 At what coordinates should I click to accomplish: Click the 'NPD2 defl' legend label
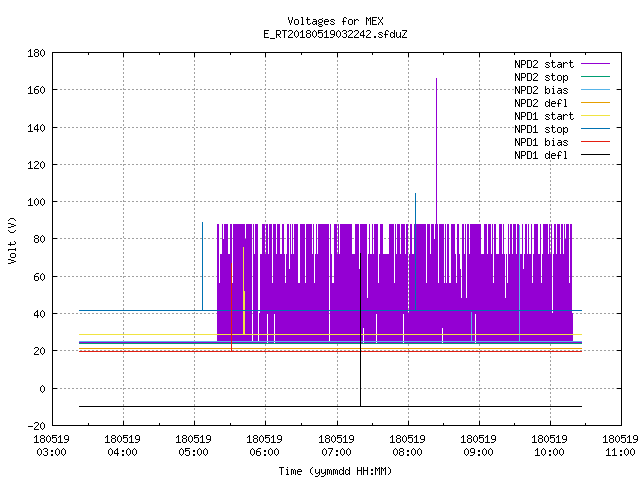pyautogui.click(x=541, y=103)
